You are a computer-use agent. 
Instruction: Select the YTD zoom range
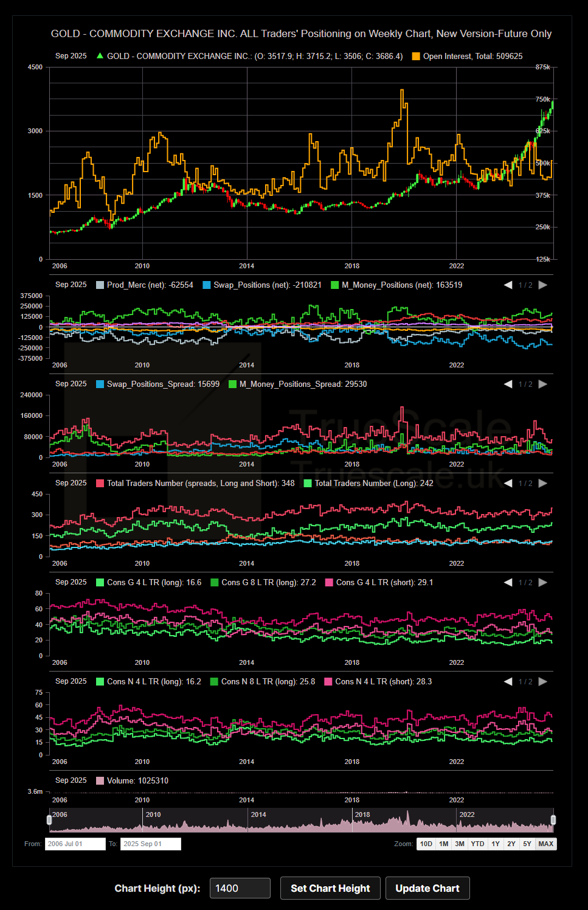click(x=477, y=844)
